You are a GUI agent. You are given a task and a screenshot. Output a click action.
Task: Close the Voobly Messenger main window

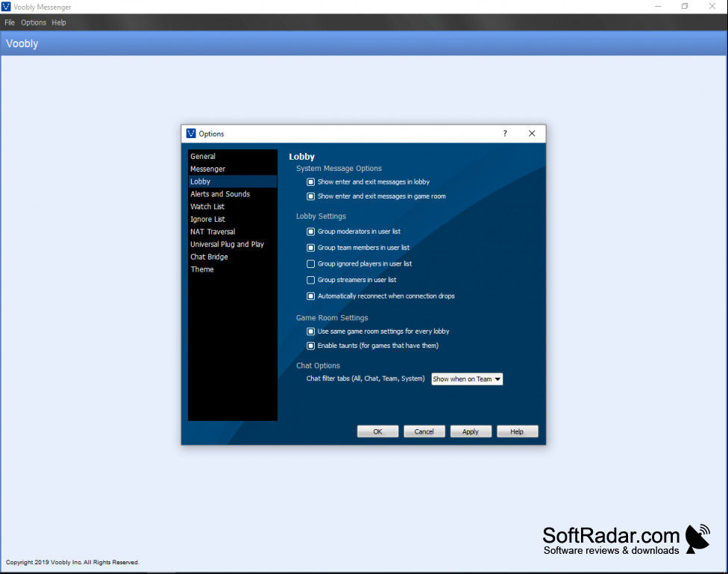point(712,7)
